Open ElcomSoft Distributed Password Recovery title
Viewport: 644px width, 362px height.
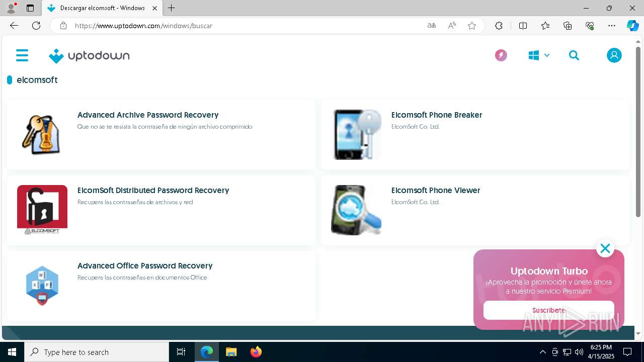point(153,190)
